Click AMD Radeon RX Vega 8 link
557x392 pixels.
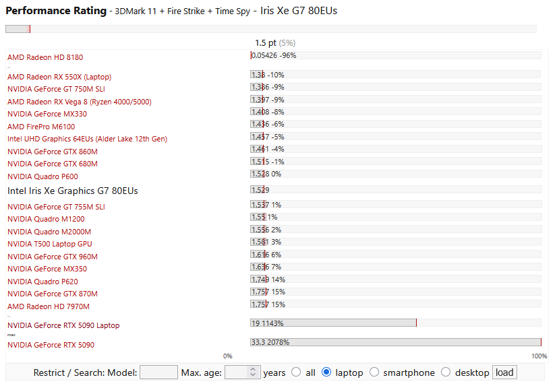pyautogui.click(x=79, y=102)
